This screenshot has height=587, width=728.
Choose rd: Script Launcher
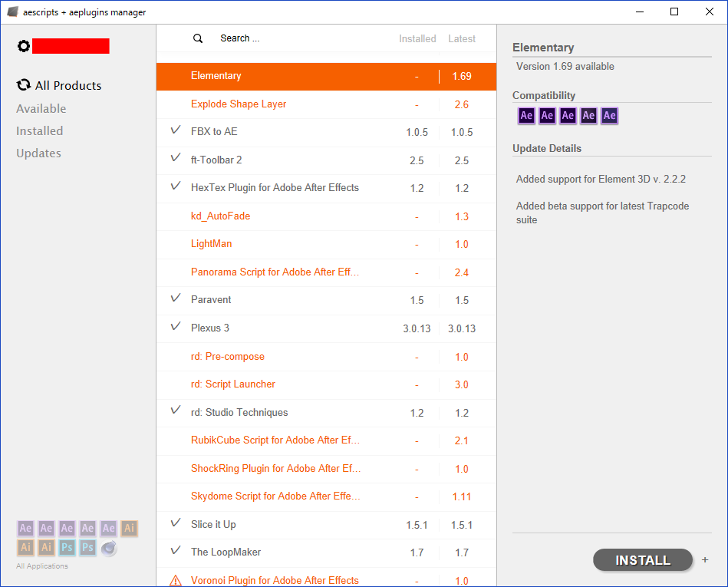[x=326, y=384]
